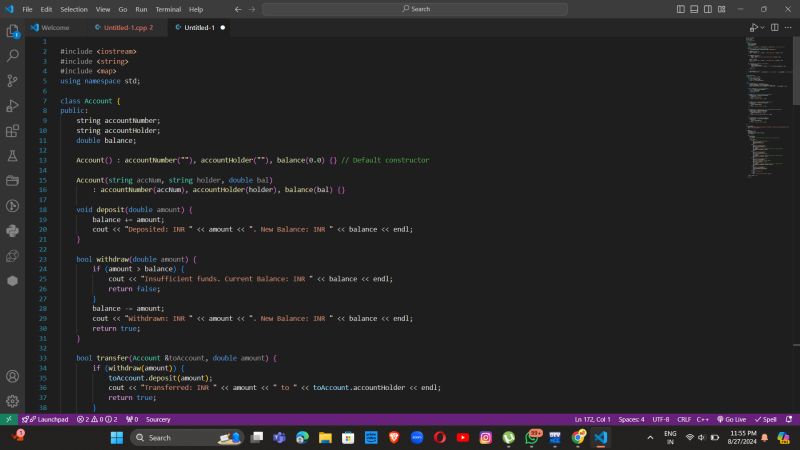The image size is (800, 450).
Task: Open the Explorer view in activity bar
Action: click(x=12, y=32)
